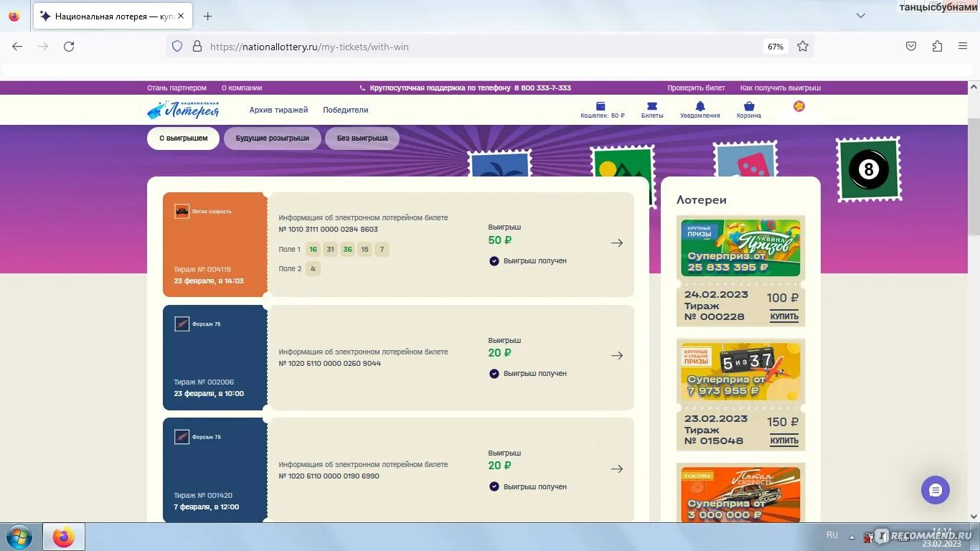This screenshot has height=551, width=980.
Task: Bookmark this page with star icon
Action: [x=803, y=46]
